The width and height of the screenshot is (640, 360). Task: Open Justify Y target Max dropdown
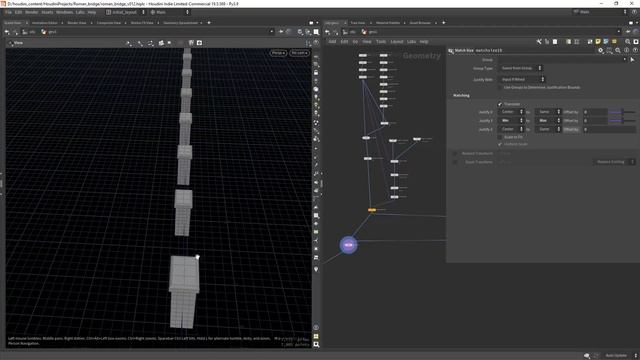point(548,120)
